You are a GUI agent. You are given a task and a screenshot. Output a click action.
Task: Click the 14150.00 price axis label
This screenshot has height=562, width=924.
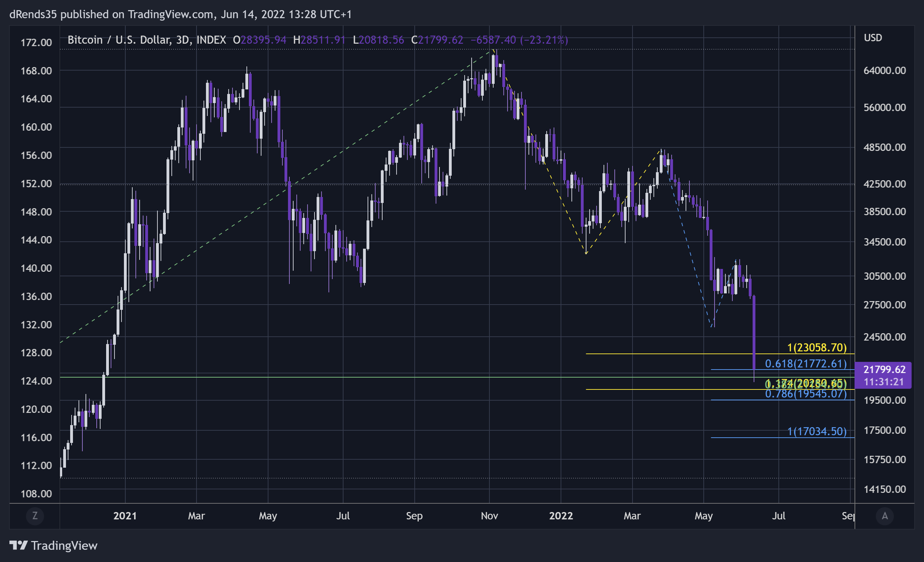[885, 489]
